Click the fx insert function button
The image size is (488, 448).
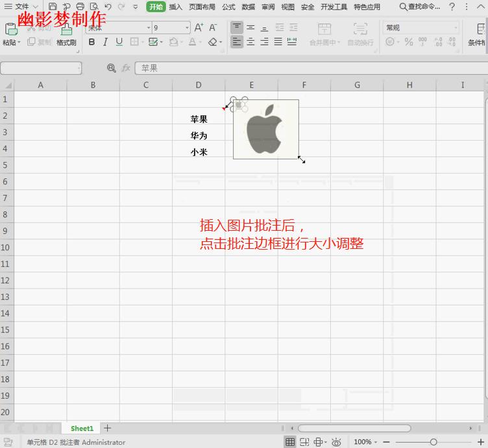pos(126,68)
